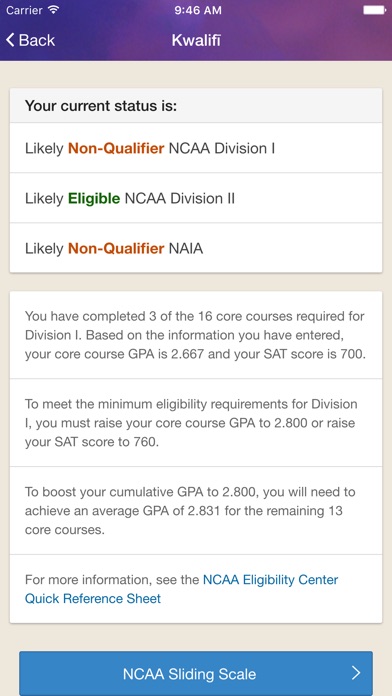Tap the battery icon in status bar
The height and width of the screenshot is (696, 392).
375,10
